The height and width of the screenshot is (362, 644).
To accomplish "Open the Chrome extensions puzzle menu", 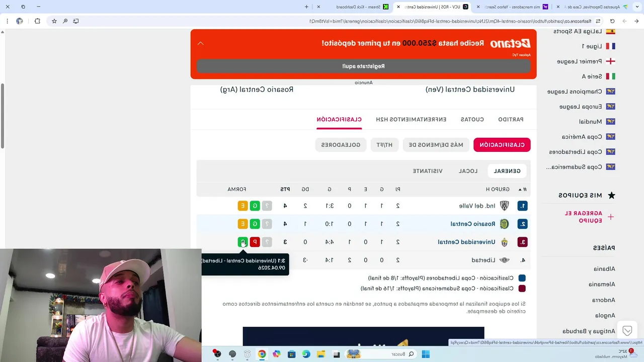I will coord(37,21).
